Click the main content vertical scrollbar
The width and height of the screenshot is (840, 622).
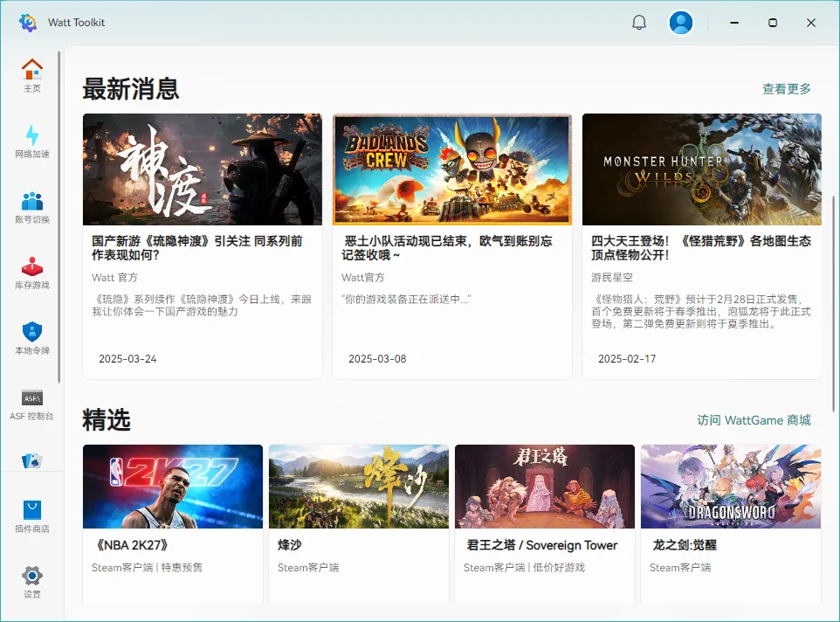coord(833,303)
